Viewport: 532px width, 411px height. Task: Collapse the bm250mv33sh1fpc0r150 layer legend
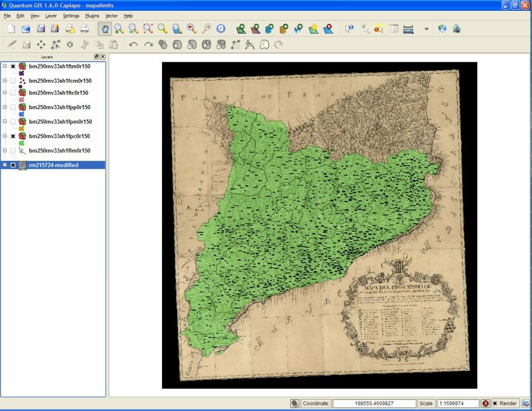(x=5, y=136)
